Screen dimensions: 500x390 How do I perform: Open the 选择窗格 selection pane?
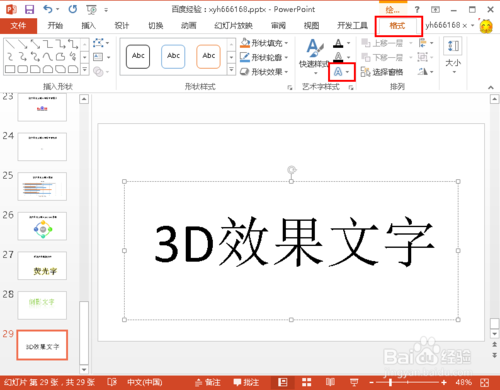click(x=382, y=72)
